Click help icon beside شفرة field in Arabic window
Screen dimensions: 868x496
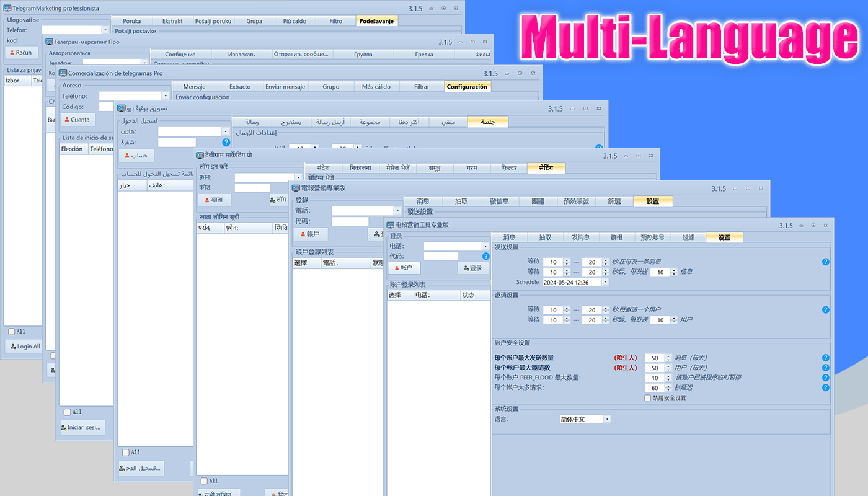tap(226, 142)
